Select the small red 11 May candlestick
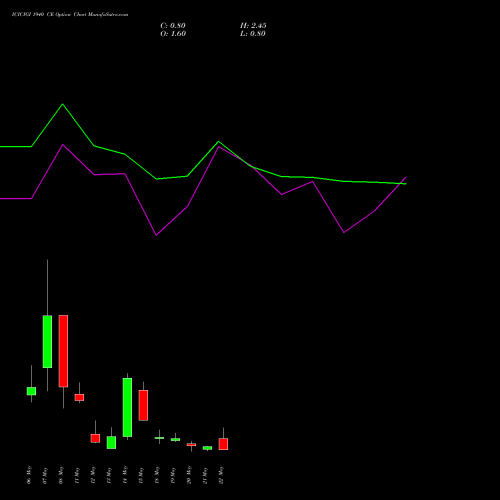Viewport: 500px width, 500px height. (79, 397)
